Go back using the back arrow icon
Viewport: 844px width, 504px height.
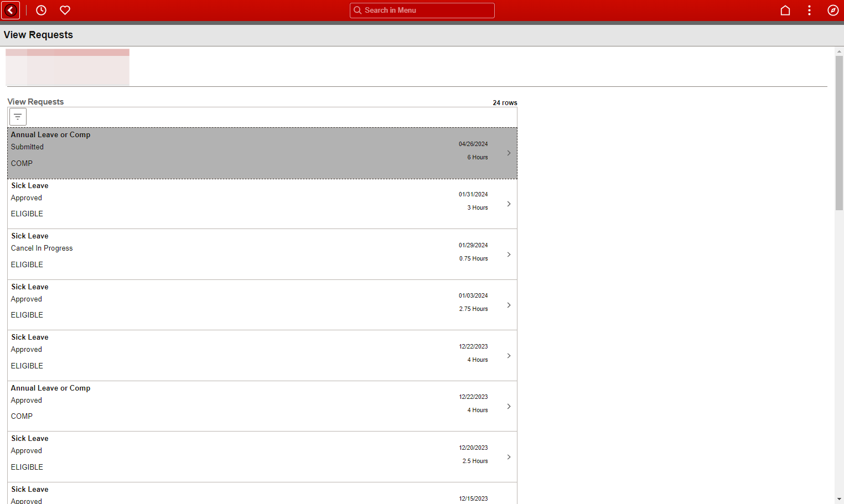point(11,10)
